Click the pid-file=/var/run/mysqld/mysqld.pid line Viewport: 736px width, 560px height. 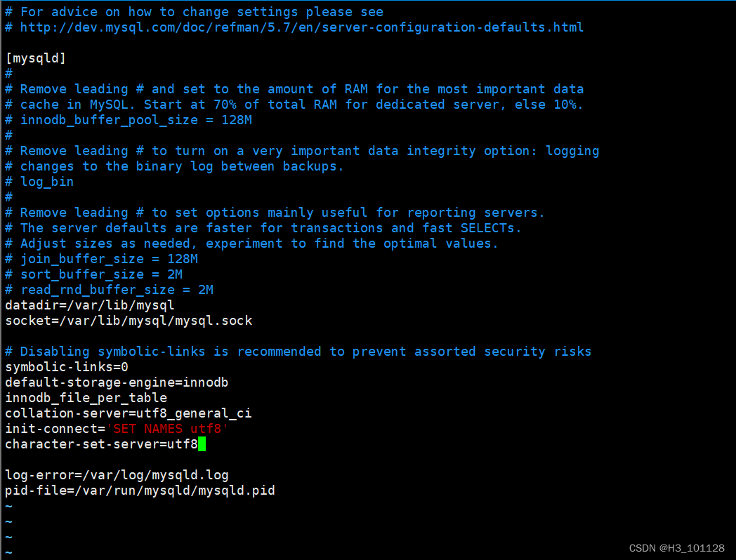coord(140,491)
